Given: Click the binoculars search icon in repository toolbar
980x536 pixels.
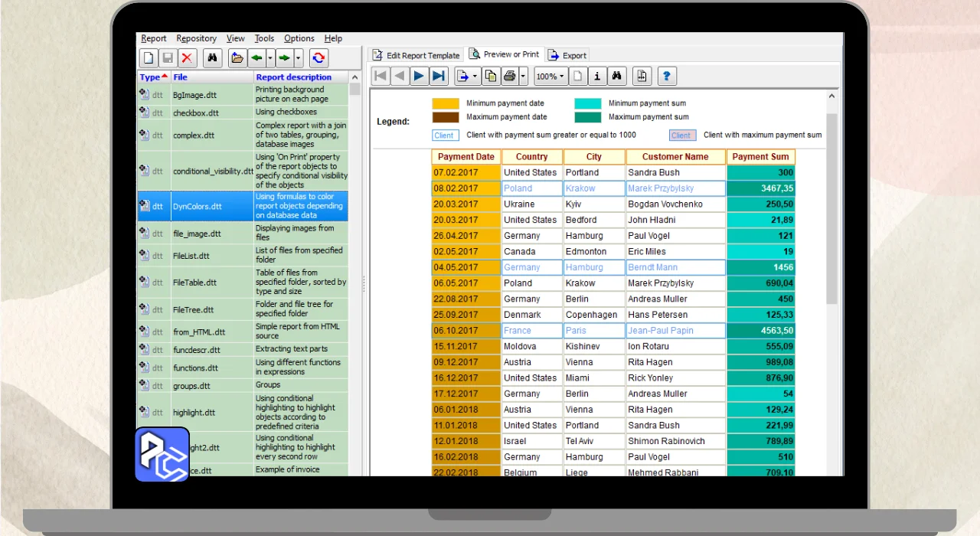Looking at the screenshot, I should point(213,58).
